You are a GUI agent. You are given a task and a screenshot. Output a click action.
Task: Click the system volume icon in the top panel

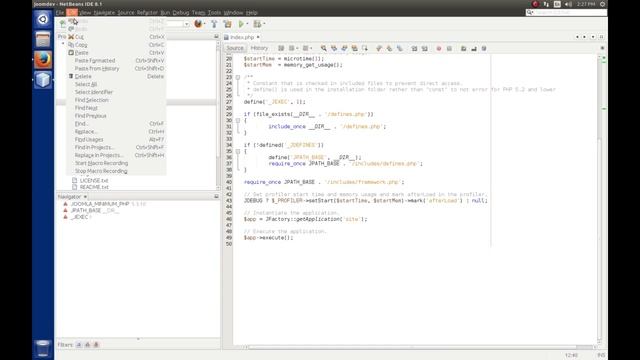click(x=568, y=4)
